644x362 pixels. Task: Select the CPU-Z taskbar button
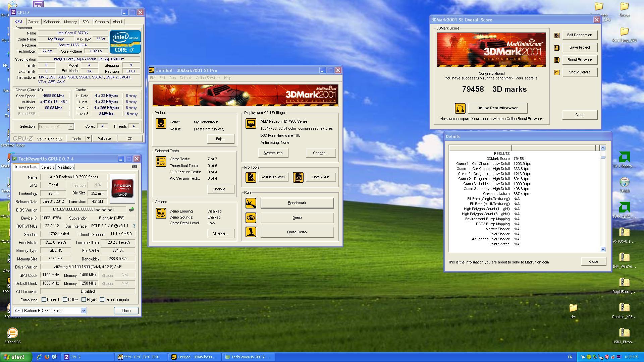point(88,357)
